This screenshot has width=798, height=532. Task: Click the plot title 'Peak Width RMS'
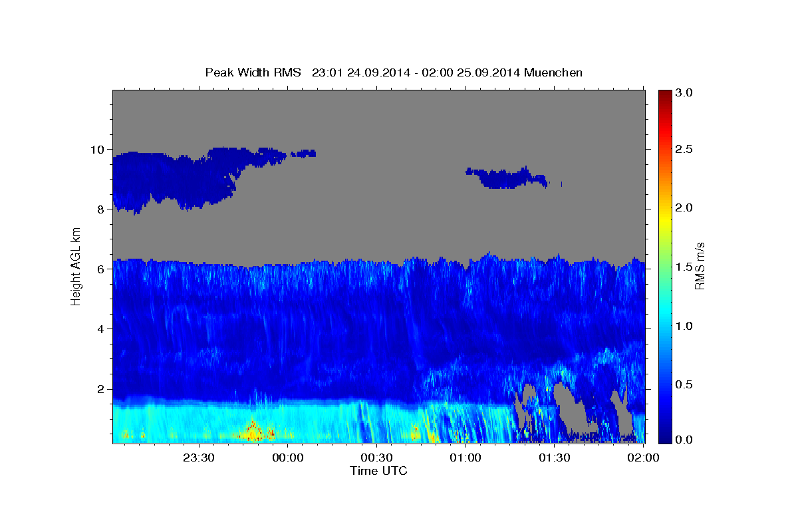pos(253,72)
